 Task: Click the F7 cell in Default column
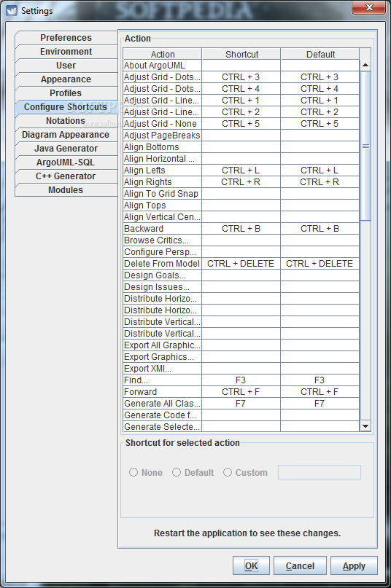pyautogui.click(x=320, y=403)
